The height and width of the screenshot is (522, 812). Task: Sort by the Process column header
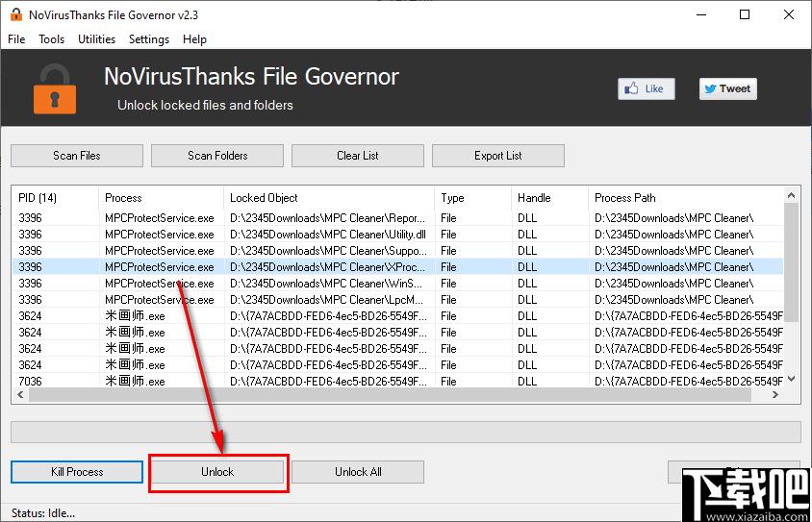coord(161,198)
